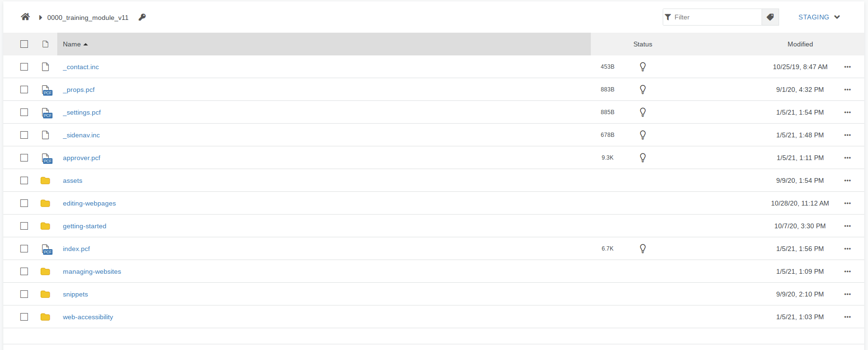868x350 pixels.
Task: Open the ellipsis actions menu for _sidenav.inc
Action: click(x=847, y=135)
